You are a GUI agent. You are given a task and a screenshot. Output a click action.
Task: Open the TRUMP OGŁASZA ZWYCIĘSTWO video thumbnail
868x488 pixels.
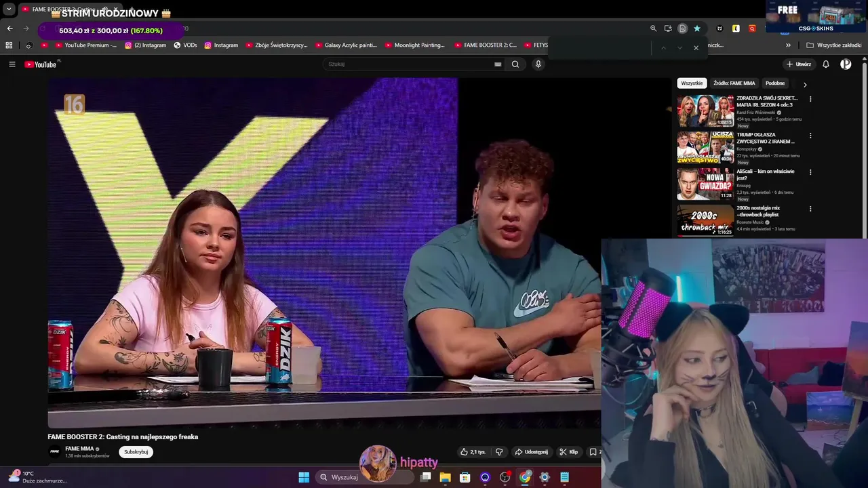click(x=705, y=148)
